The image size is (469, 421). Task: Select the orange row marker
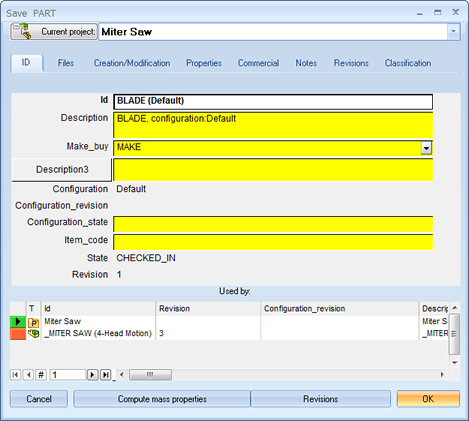coord(18,334)
